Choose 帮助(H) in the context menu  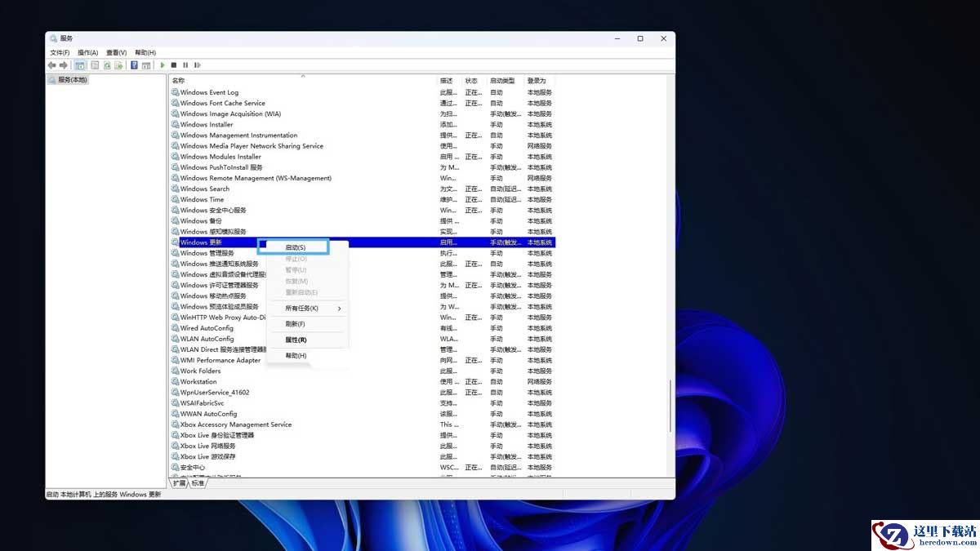(x=296, y=356)
